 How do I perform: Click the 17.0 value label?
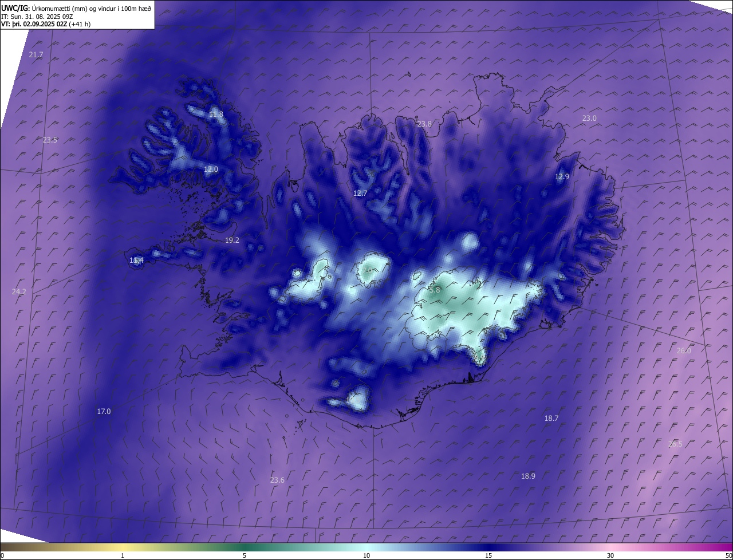[x=104, y=412]
